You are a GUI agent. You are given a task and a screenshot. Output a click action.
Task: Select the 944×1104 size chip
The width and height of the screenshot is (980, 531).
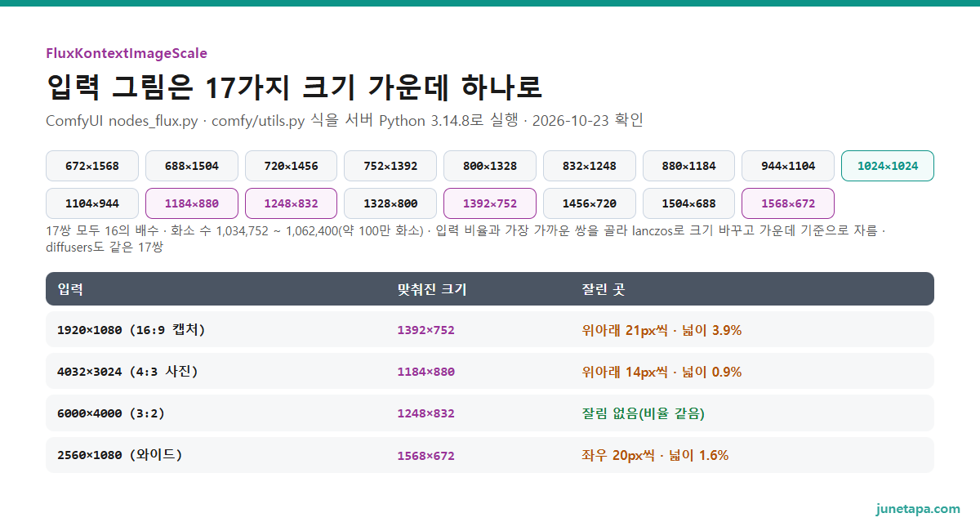pos(788,166)
